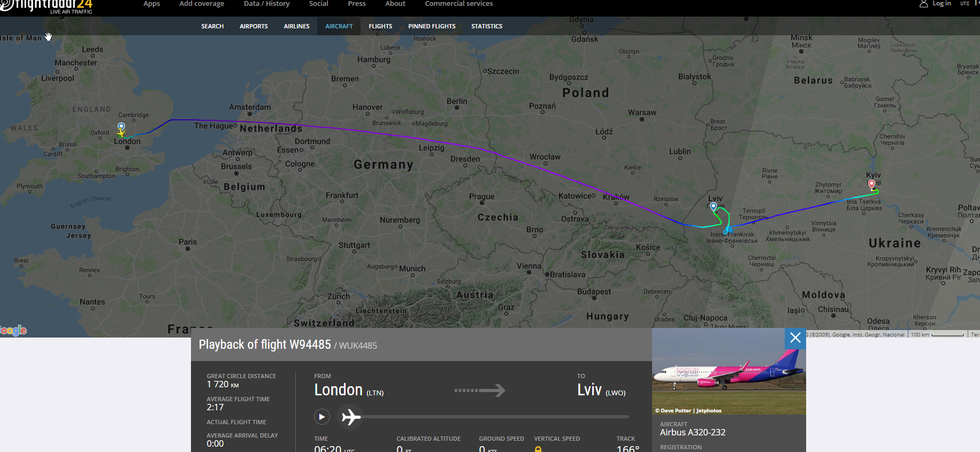Viewport: 980px width, 452px height.
Task: Click the Google logo on map
Action: (x=13, y=331)
